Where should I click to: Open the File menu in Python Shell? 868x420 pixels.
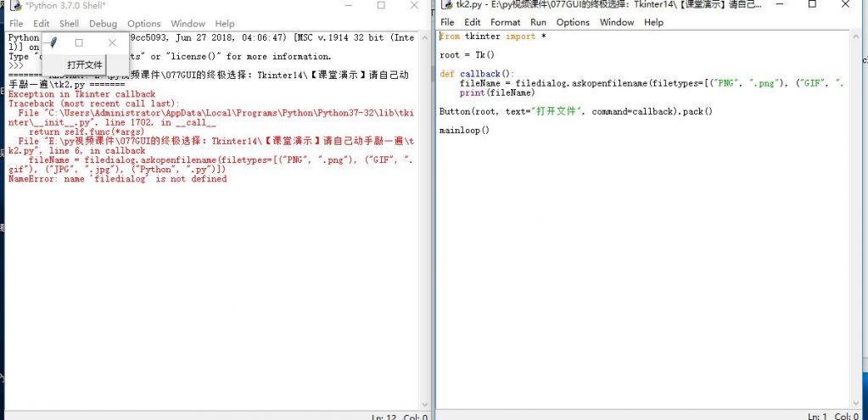(16, 24)
